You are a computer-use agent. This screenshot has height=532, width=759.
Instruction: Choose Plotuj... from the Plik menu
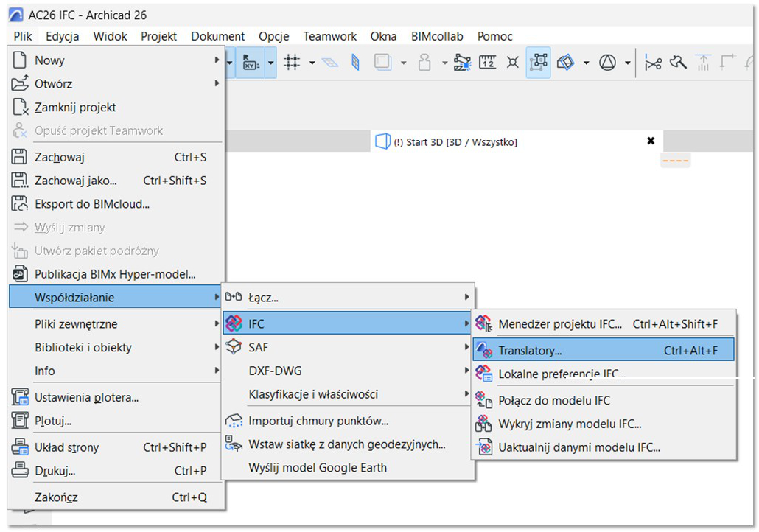pos(116,421)
